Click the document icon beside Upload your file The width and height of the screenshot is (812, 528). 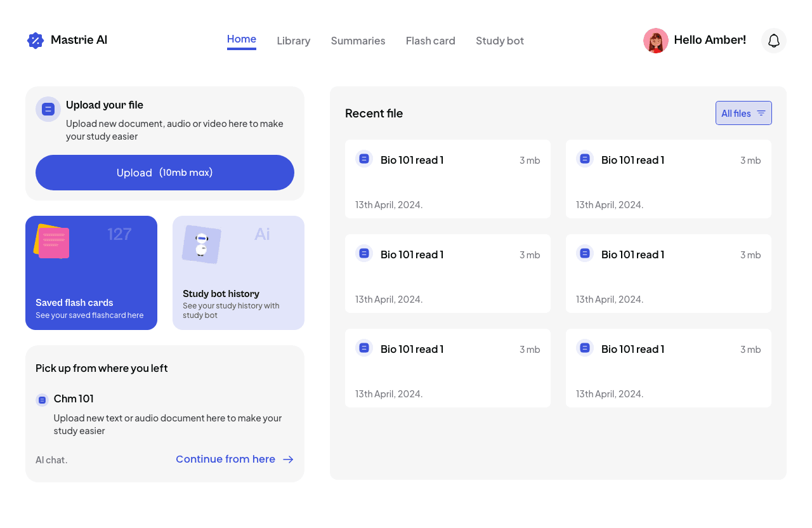(48, 109)
